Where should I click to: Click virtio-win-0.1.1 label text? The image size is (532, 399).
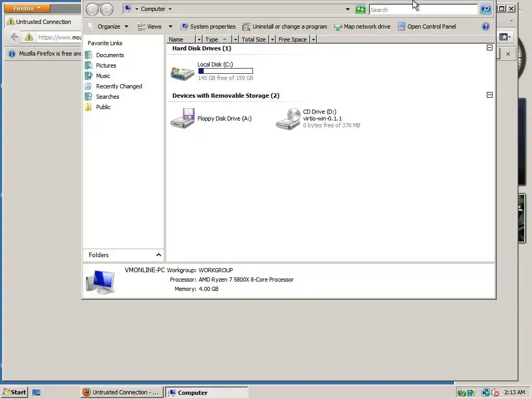pyautogui.click(x=322, y=118)
